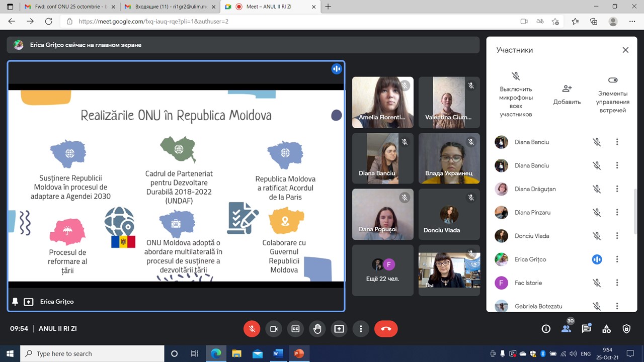Click the Windows taskbar search box
This screenshot has height=362, width=644.
pyautogui.click(x=92, y=353)
